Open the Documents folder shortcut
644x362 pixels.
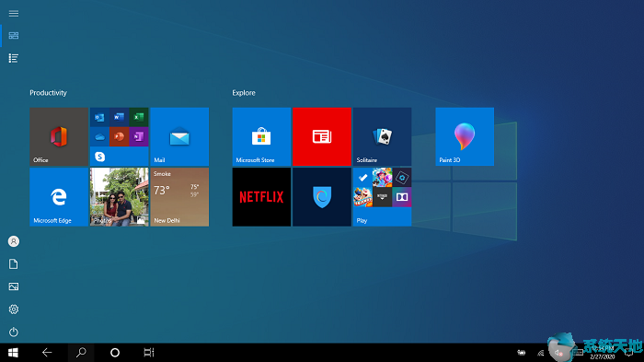(14, 264)
